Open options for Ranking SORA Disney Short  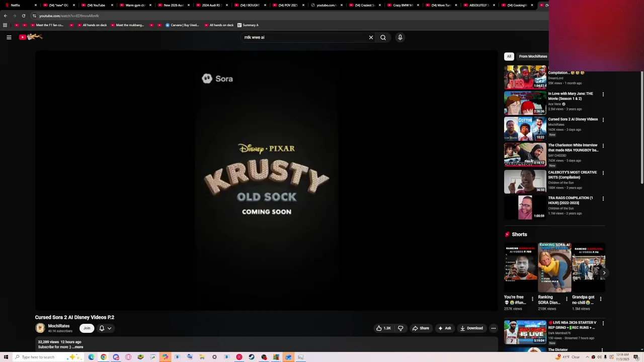[x=567, y=299]
